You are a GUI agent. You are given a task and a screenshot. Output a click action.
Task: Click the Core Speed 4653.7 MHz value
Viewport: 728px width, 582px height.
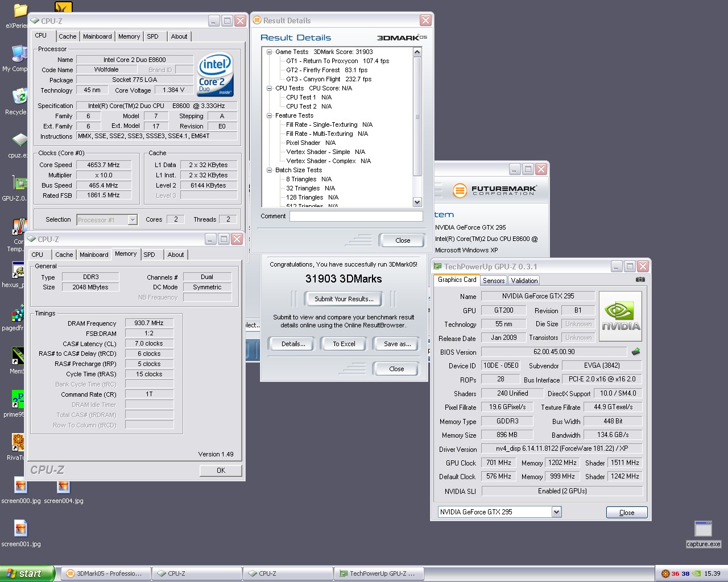point(104,165)
